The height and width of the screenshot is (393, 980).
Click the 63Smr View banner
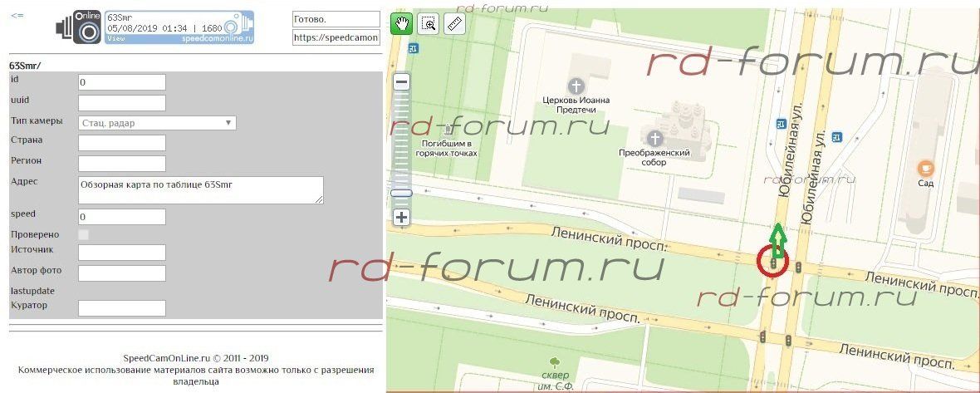pyautogui.click(x=179, y=27)
